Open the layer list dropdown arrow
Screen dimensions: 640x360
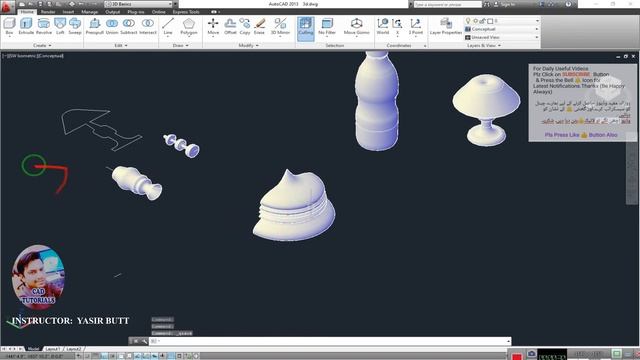coord(537,21)
